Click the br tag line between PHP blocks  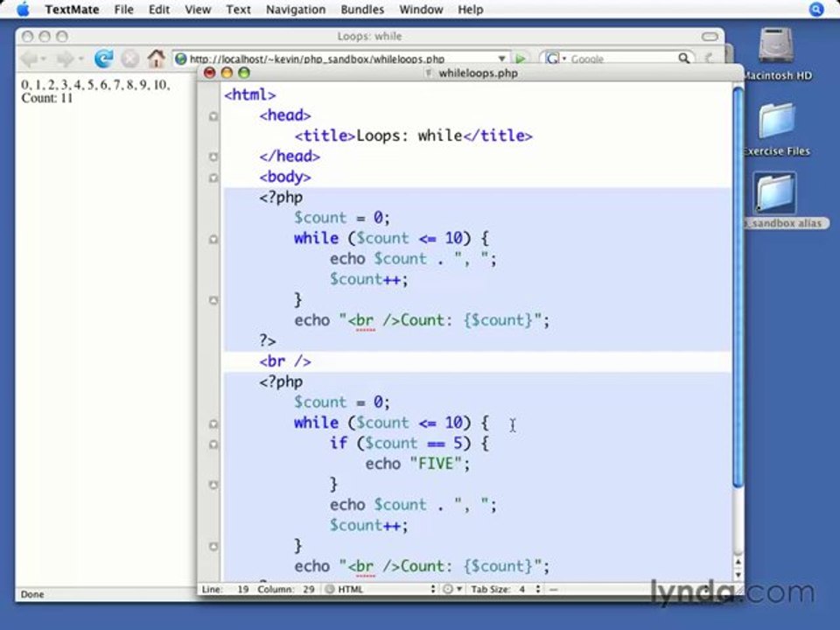[x=285, y=361]
